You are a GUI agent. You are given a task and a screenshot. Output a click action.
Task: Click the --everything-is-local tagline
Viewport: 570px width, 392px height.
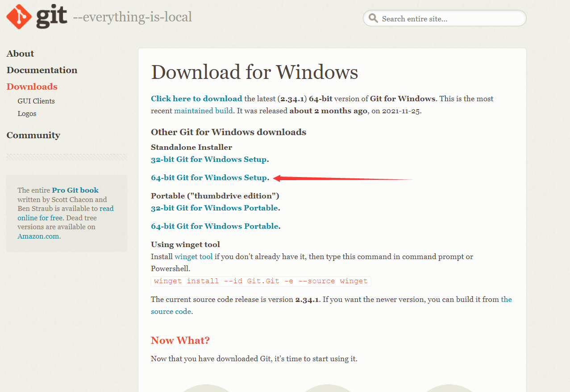(x=132, y=17)
